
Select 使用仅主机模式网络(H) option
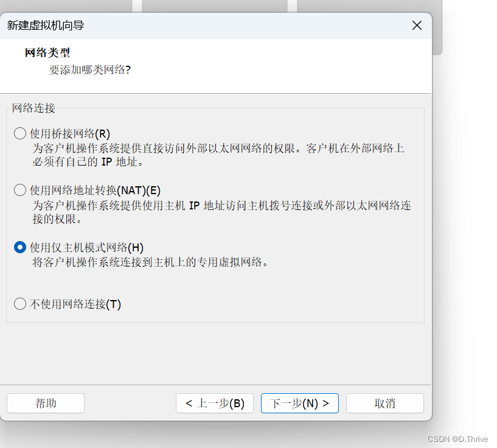(19, 247)
